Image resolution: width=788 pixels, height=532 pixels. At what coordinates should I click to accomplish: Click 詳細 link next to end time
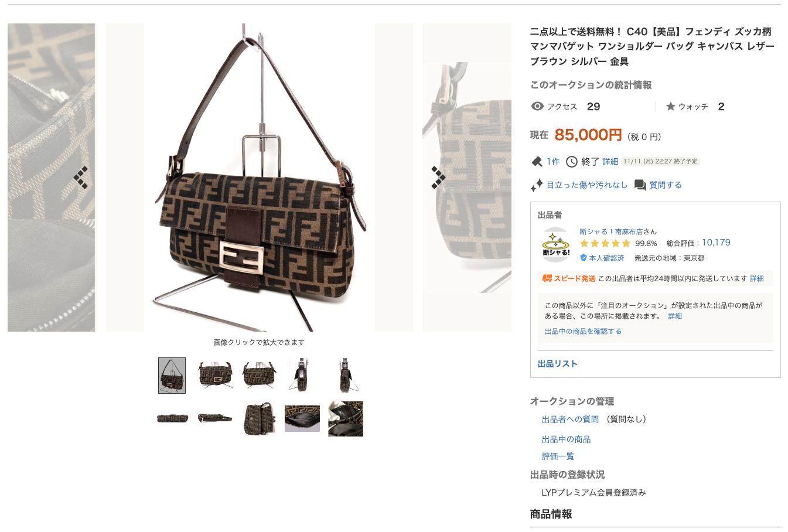click(x=610, y=162)
